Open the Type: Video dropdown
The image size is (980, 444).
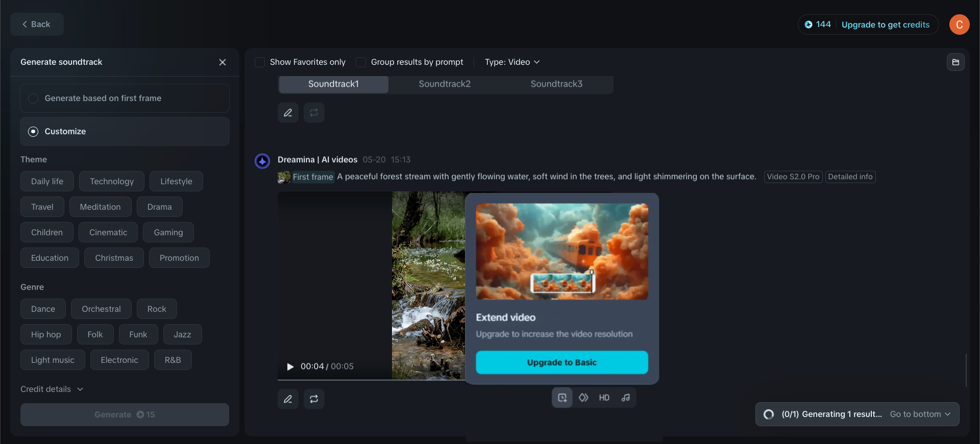pos(512,62)
